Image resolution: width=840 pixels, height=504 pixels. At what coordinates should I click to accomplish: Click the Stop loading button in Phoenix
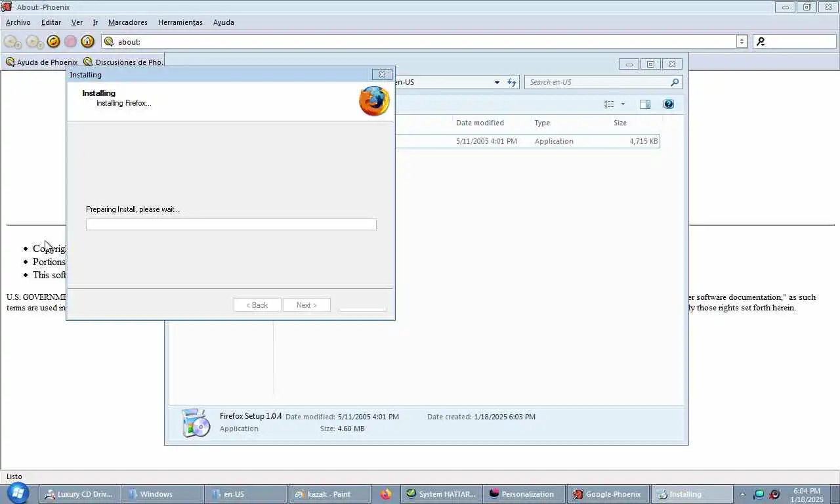click(x=70, y=41)
